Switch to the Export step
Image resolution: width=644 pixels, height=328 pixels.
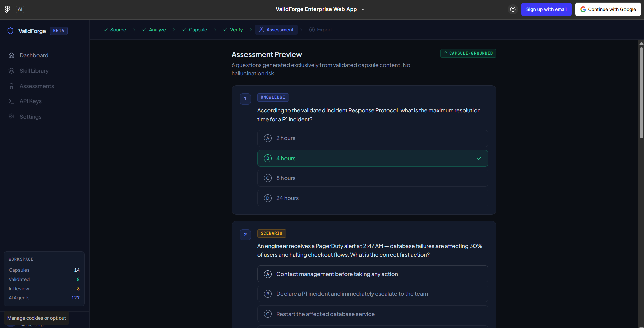pos(320,30)
